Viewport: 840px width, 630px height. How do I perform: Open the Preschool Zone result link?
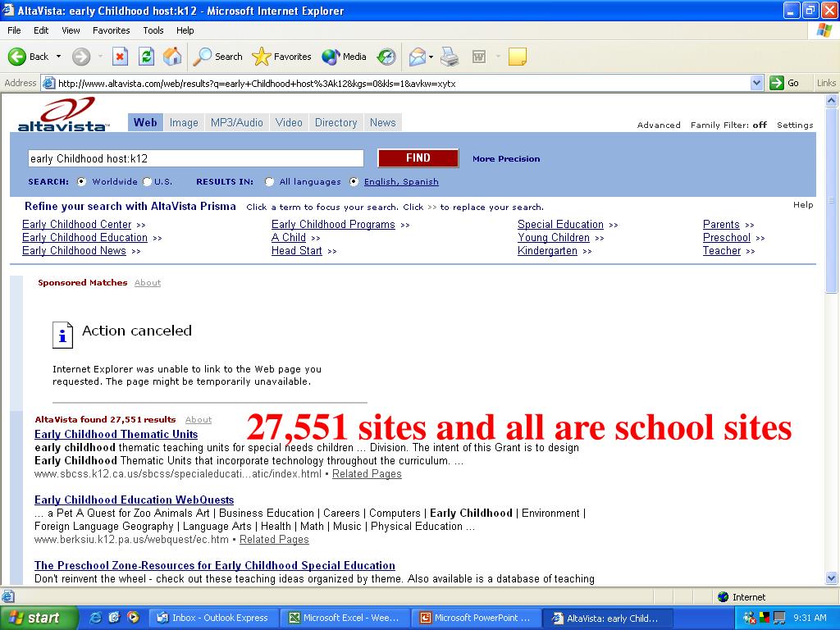point(215,566)
